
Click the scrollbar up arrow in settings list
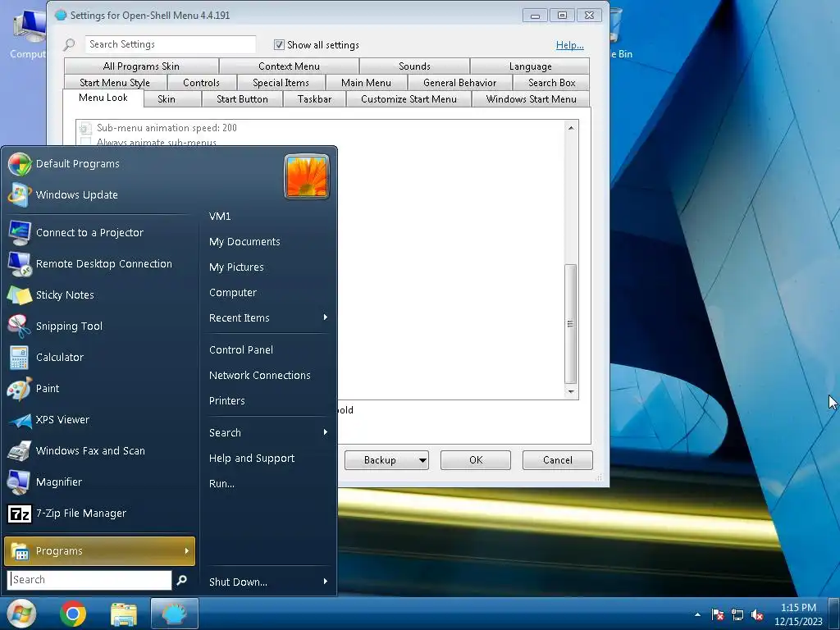point(571,127)
